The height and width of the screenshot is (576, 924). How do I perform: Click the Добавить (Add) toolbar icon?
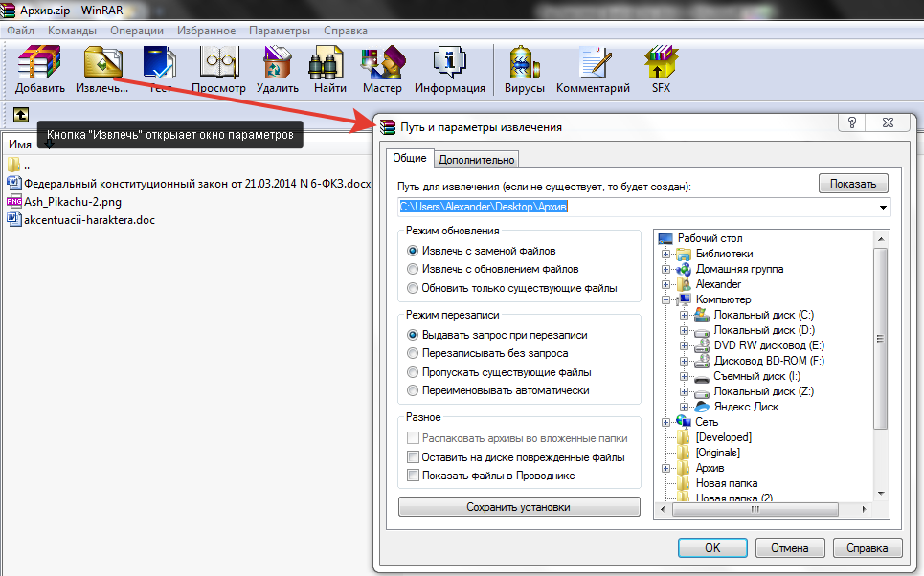pos(39,65)
